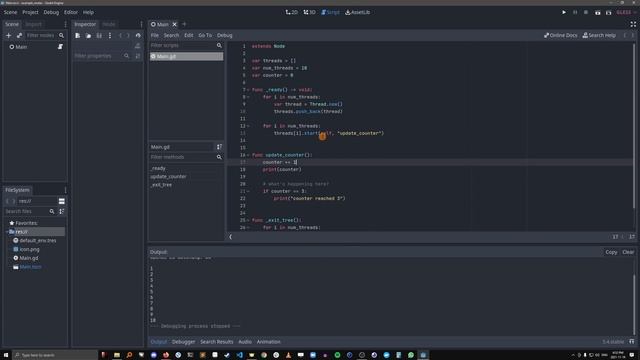Save resource icon in Inspector
640x360 pixels.
[x=99, y=36]
